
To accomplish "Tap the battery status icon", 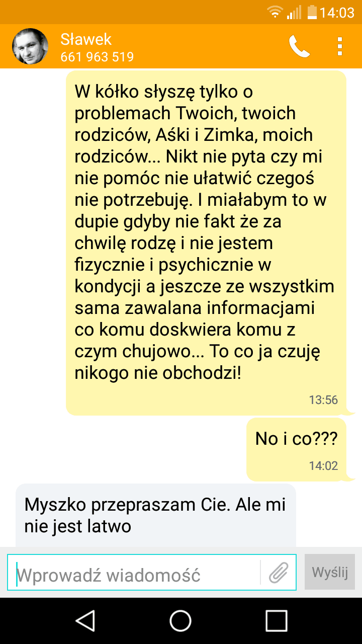I will click(x=312, y=12).
